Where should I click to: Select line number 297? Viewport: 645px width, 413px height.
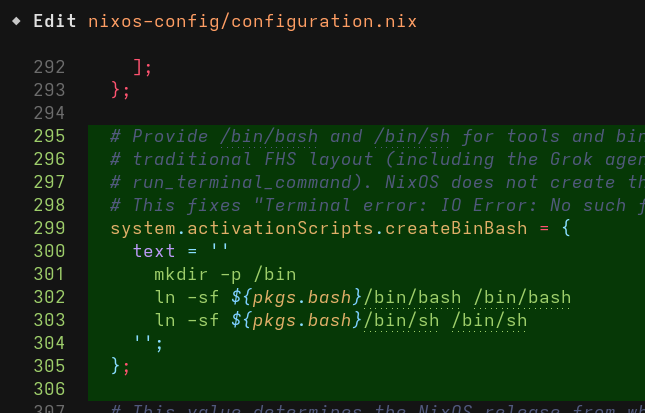click(49, 182)
